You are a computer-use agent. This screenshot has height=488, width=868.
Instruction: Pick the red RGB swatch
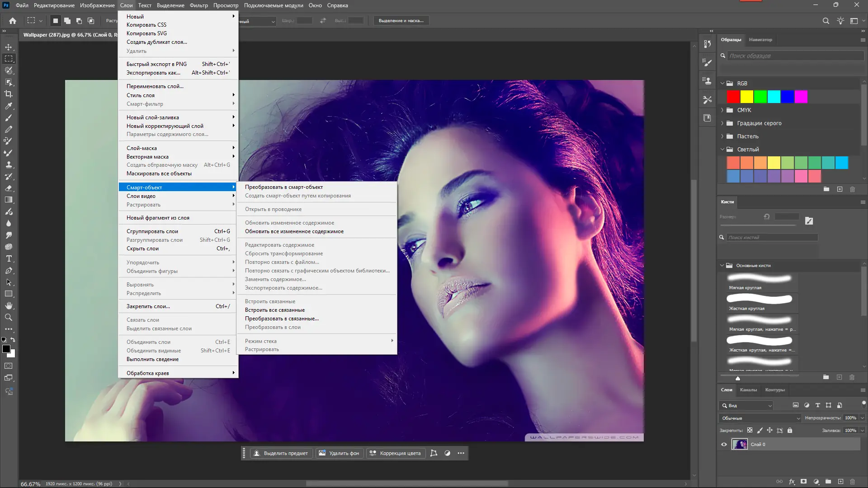tap(733, 97)
